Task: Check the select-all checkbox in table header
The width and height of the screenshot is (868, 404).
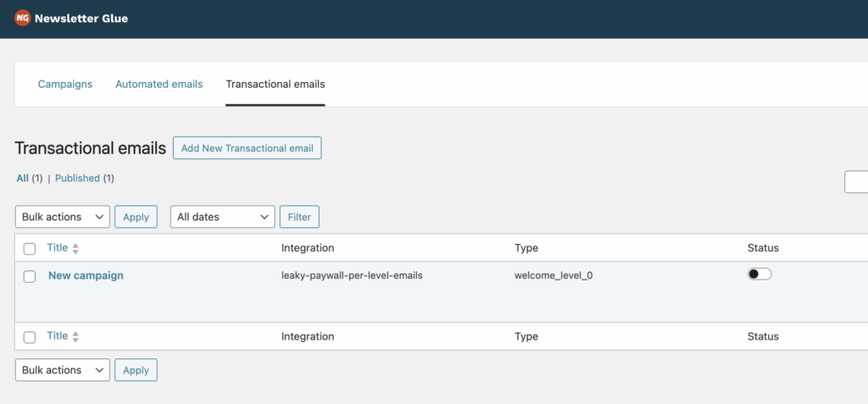Action: click(30, 249)
